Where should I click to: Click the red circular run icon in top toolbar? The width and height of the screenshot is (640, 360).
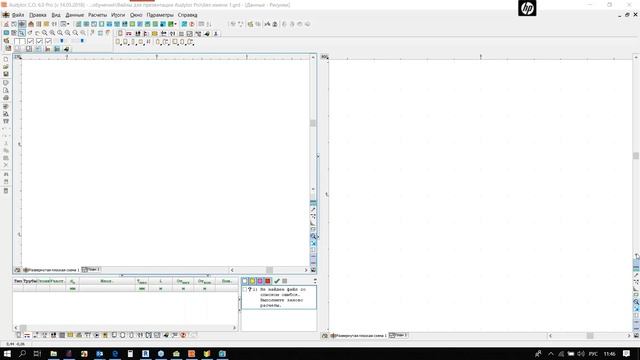click(192, 24)
